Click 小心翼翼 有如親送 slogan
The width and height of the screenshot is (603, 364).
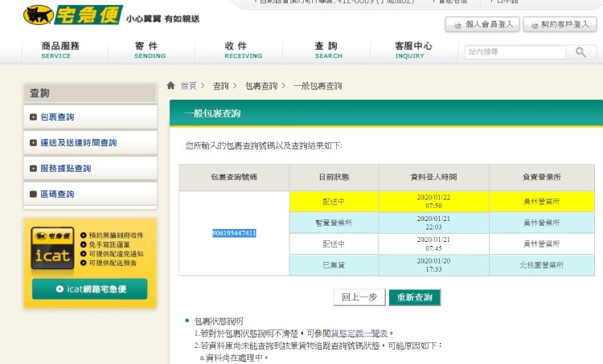pos(162,18)
